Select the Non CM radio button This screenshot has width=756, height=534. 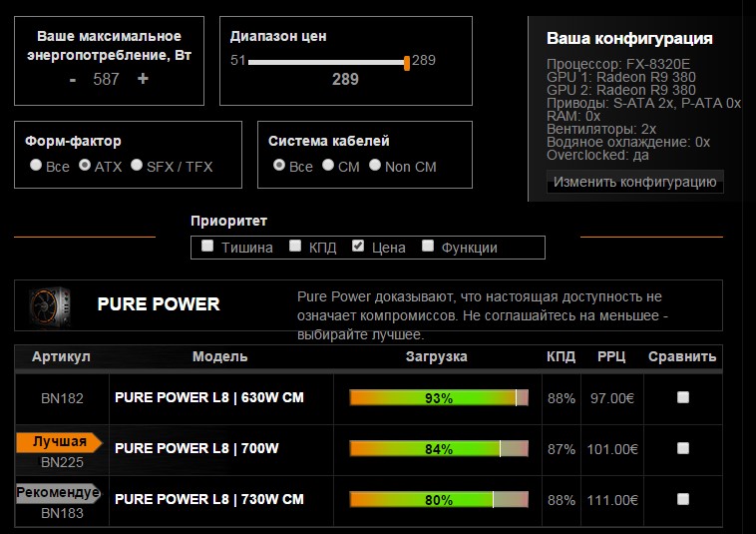375,165
